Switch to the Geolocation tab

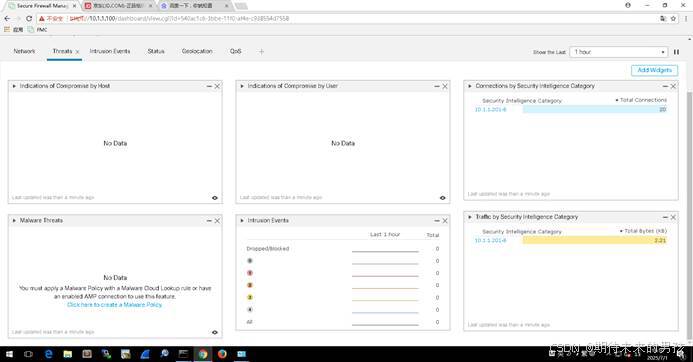(x=197, y=51)
